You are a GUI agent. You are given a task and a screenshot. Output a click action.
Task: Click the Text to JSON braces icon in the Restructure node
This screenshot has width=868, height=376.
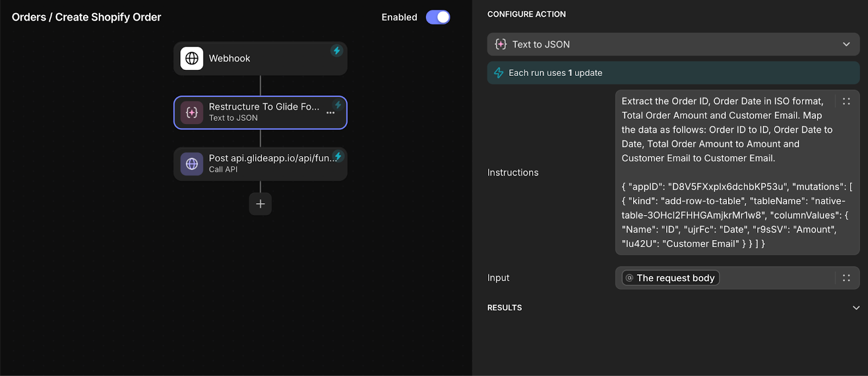[x=192, y=113]
